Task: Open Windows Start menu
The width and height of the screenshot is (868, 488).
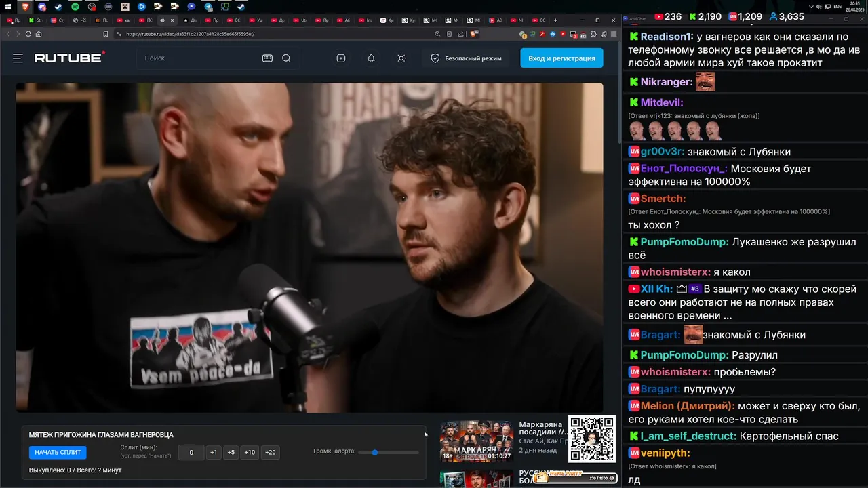Action: 7,7
